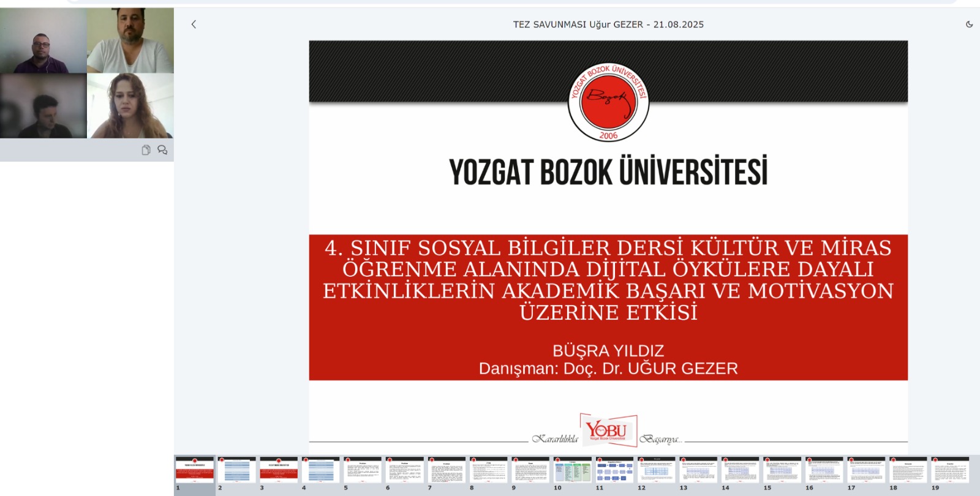
Task: Open slide thumbnail 3
Action: click(279, 470)
